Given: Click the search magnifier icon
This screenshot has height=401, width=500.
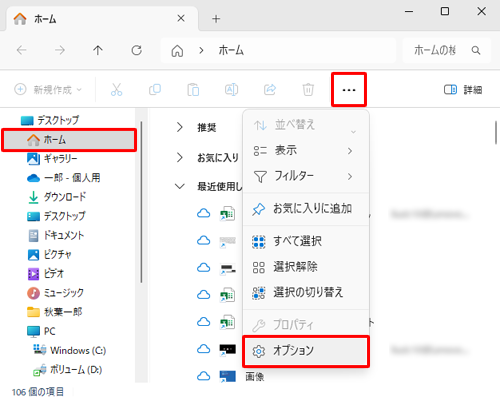Looking at the screenshot, I should (x=476, y=50).
